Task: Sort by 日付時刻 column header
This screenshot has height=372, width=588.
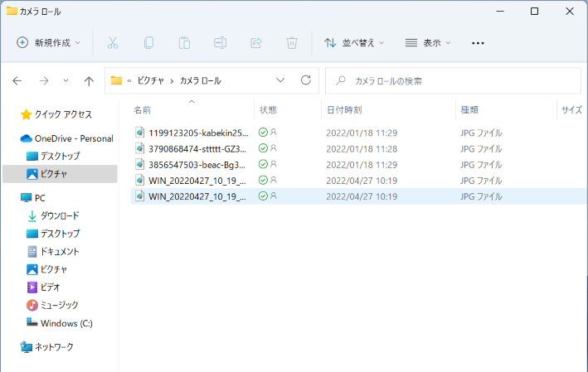Action: 344,109
